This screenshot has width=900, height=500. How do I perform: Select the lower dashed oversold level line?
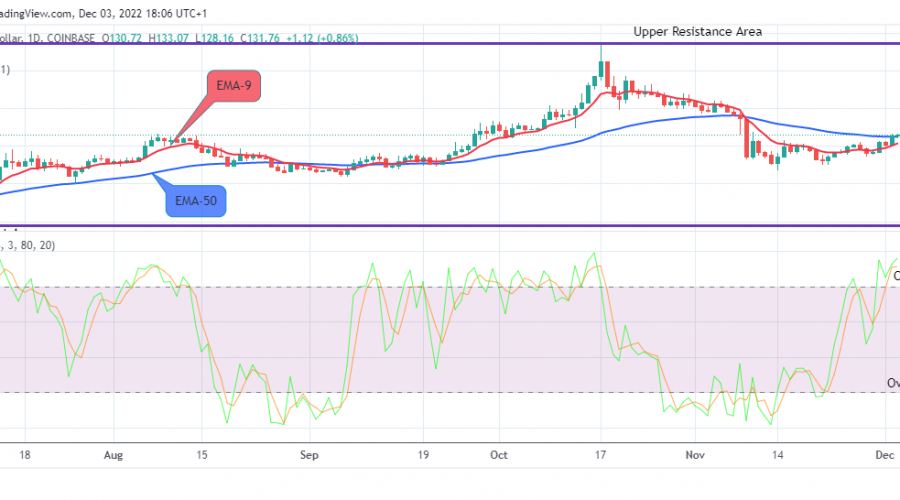(450, 392)
